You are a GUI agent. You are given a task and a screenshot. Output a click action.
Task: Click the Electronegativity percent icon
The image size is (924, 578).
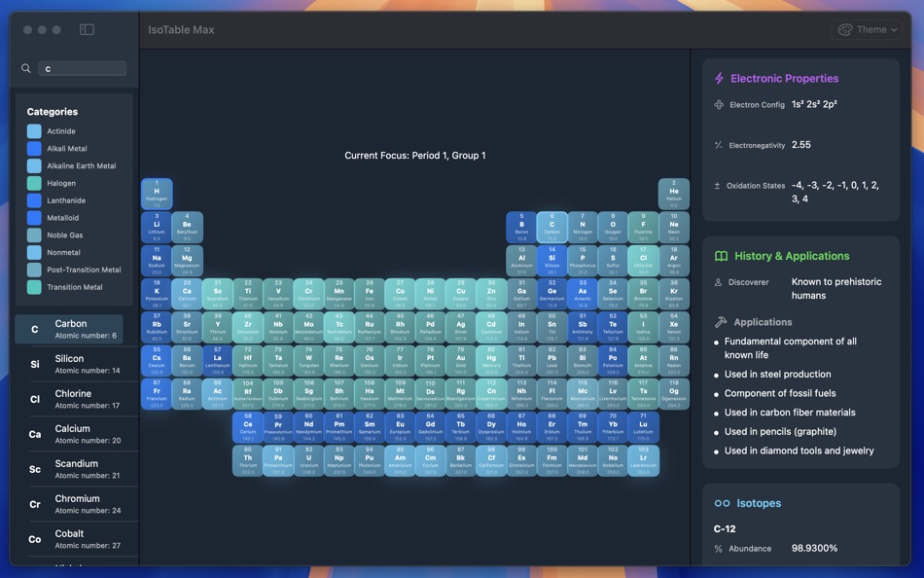(718, 144)
